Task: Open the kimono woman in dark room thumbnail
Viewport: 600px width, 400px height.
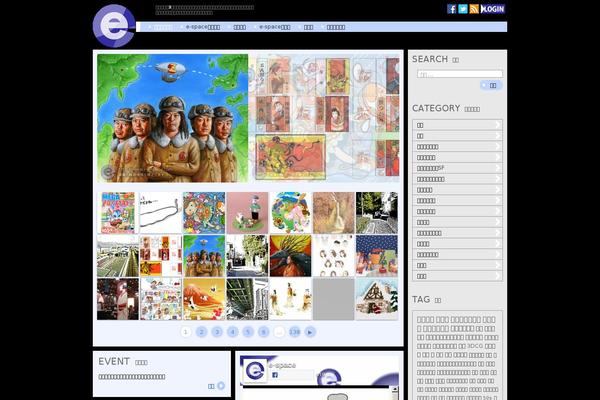Action: (118, 299)
